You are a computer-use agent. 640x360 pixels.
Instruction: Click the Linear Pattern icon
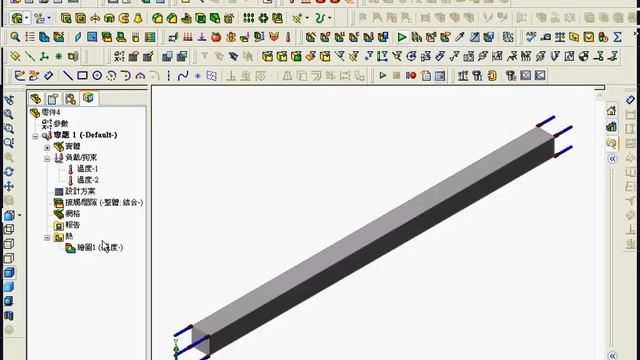tap(248, 18)
